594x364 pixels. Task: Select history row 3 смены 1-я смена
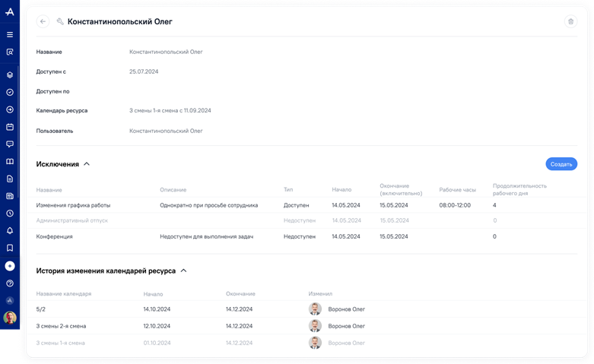pyautogui.click(x=307, y=343)
